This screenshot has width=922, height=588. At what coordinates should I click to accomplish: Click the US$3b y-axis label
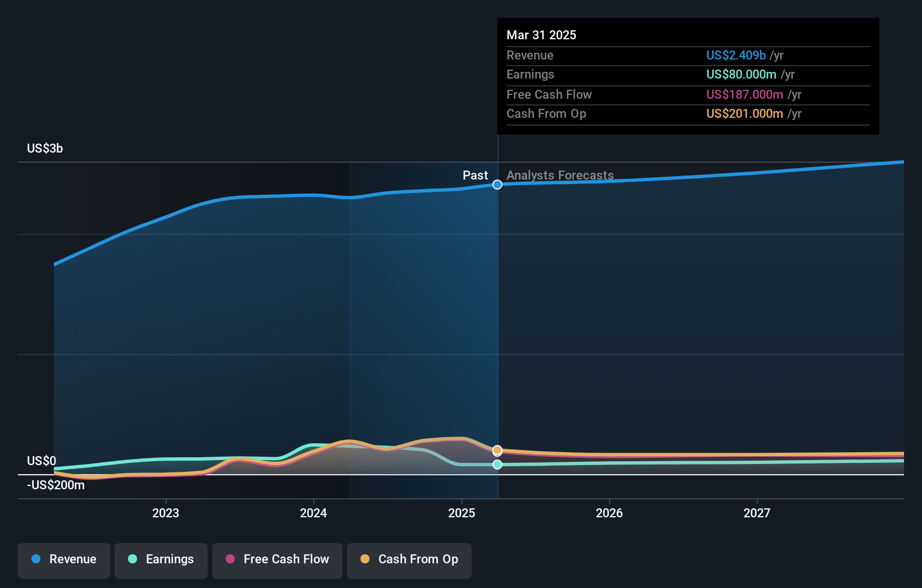[x=45, y=148]
